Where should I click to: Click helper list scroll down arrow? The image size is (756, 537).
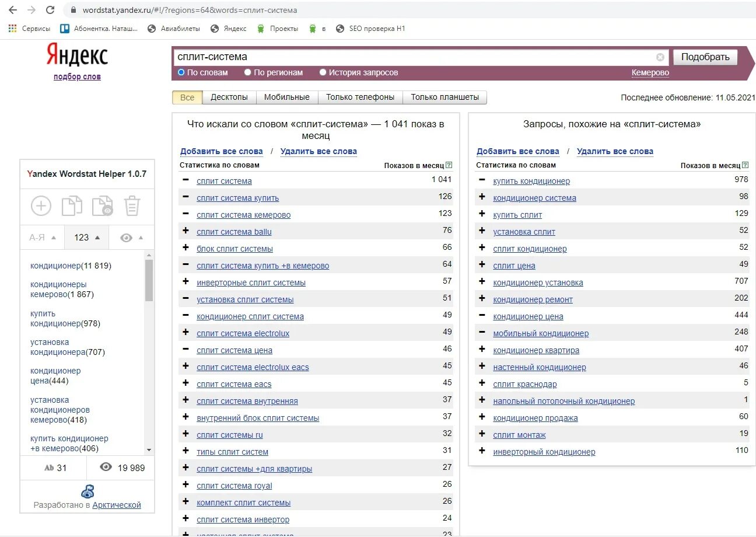[x=149, y=450]
